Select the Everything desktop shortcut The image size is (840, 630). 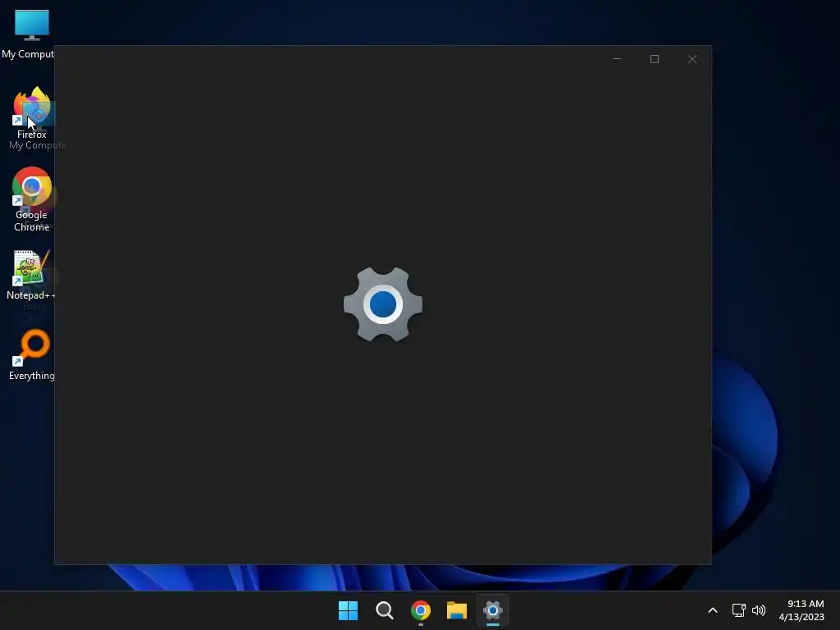coord(32,355)
